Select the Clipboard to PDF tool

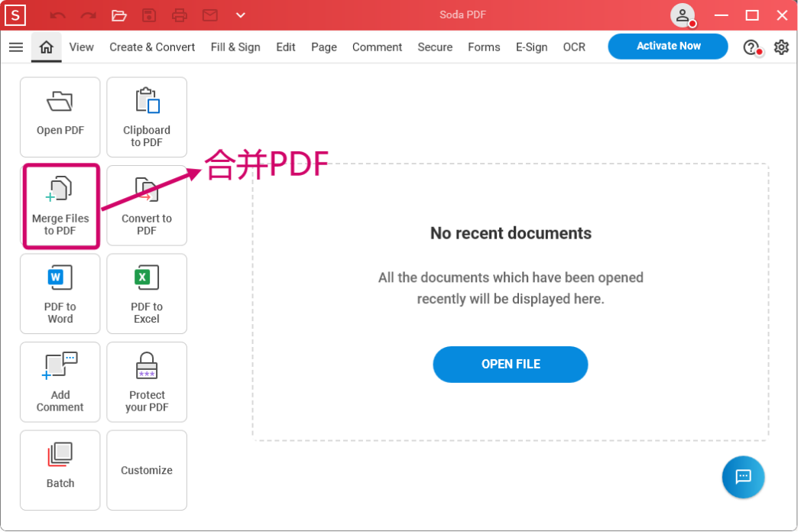point(147,117)
